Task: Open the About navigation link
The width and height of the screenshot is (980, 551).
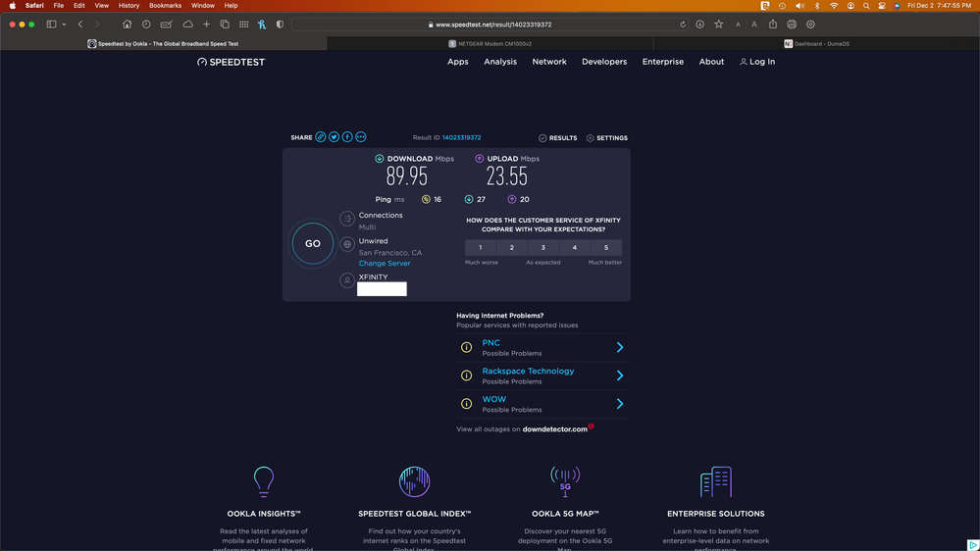Action: tap(711, 62)
